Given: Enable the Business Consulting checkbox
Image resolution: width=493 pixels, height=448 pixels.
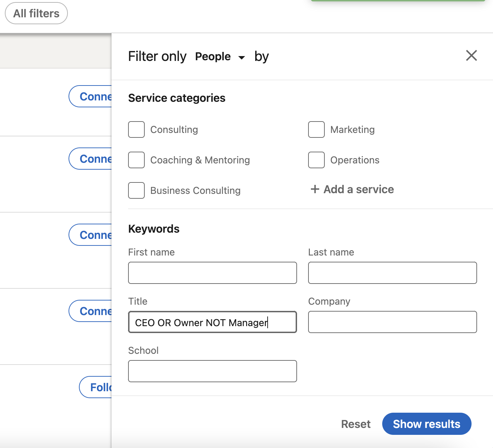Looking at the screenshot, I should coord(136,190).
